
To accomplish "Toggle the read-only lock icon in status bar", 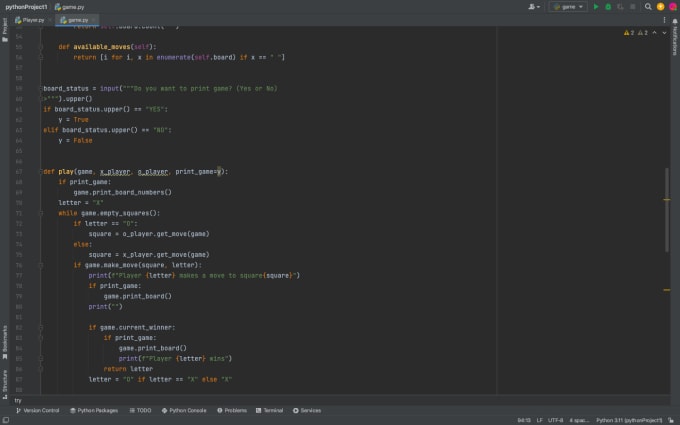I will pyautogui.click(x=671, y=420).
